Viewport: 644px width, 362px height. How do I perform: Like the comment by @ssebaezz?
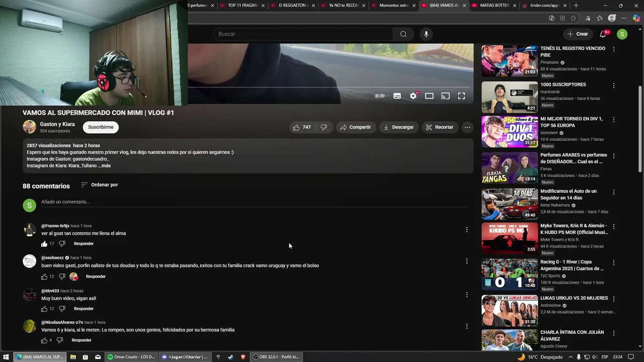click(44, 277)
